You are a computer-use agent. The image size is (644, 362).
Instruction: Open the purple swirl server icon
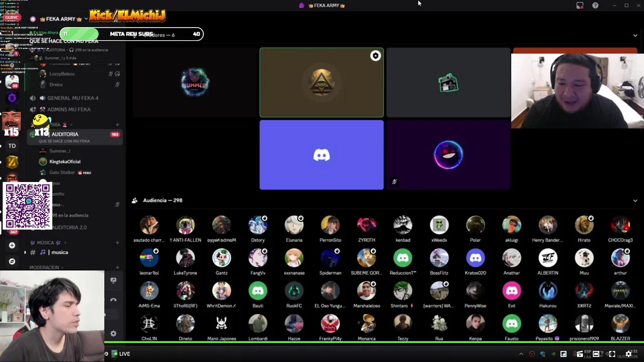[12, 98]
